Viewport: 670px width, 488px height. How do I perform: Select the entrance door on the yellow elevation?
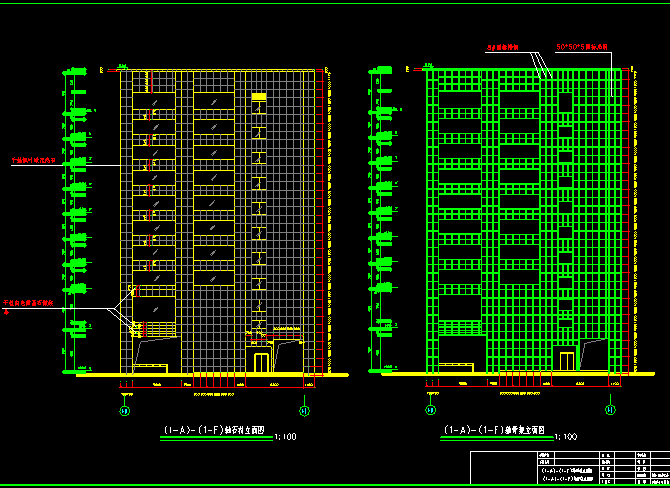tap(261, 361)
